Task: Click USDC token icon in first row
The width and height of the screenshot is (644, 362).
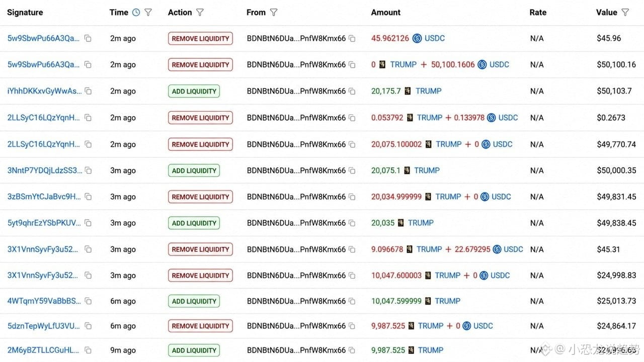Action: [x=417, y=38]
